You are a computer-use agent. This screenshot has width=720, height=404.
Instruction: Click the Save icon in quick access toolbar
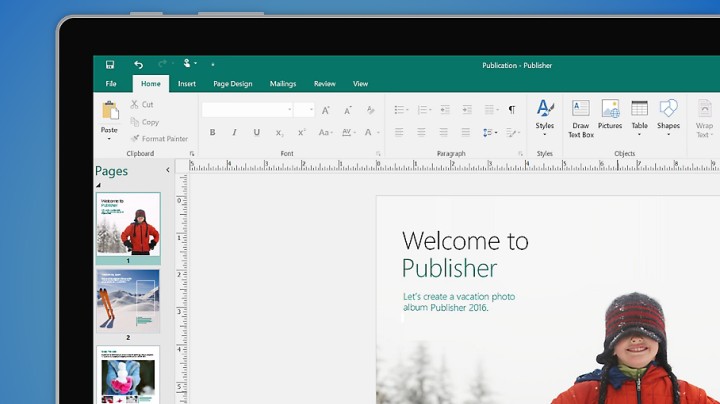[x=110, y=65]
